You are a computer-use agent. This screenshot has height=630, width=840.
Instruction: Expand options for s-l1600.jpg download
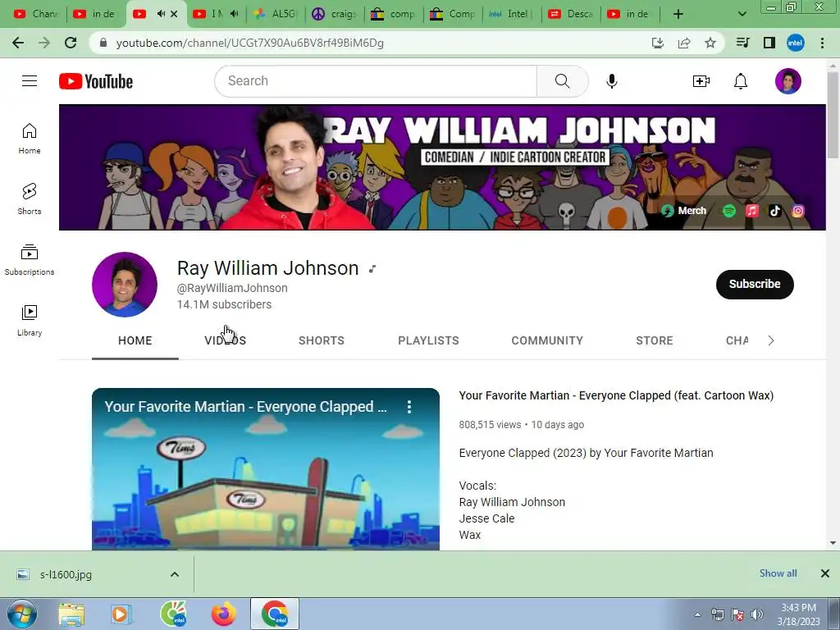(x=175, y=574)
